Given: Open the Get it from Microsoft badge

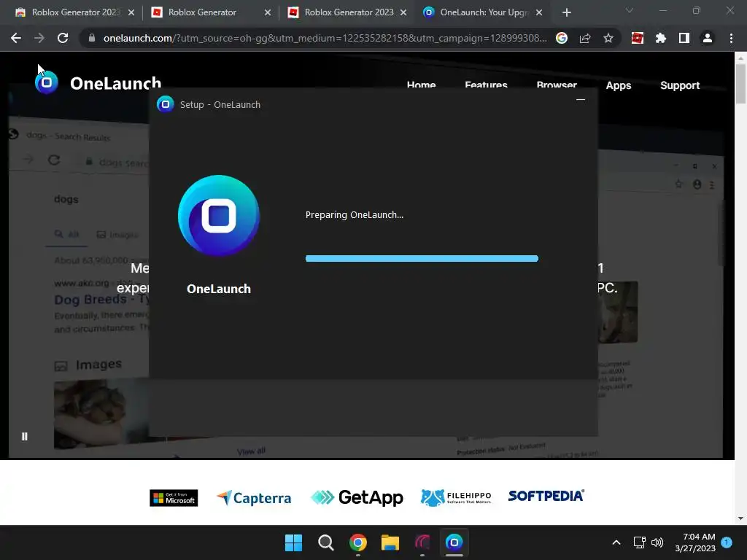Looking at the screenshot, I should point(174,498).
